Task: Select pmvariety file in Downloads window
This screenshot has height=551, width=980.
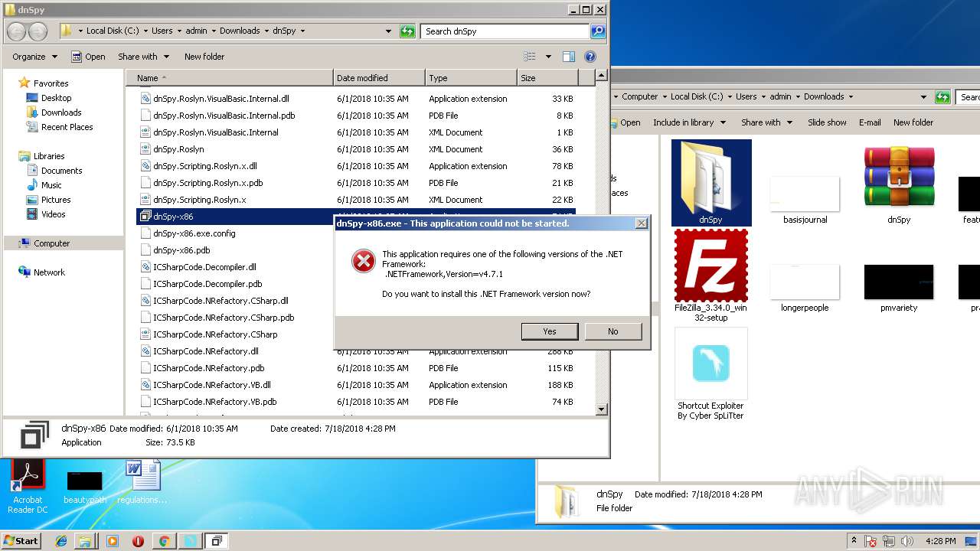Action: 899,288
